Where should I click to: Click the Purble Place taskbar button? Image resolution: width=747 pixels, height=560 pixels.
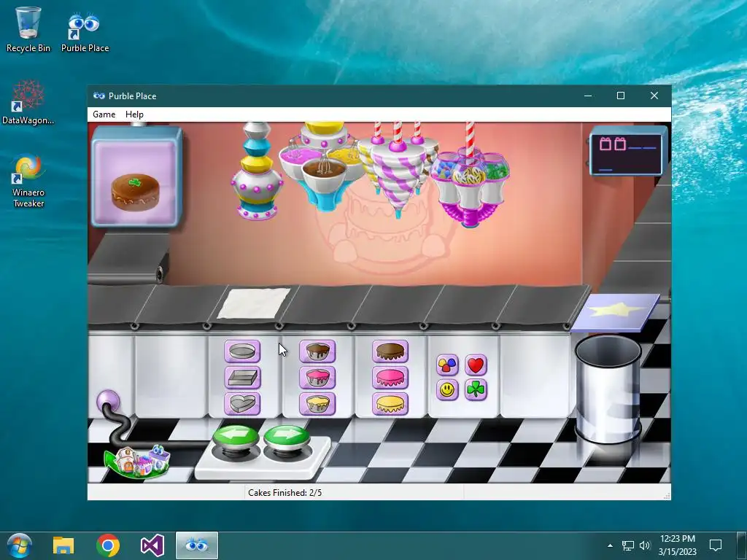tap(197, 545)
